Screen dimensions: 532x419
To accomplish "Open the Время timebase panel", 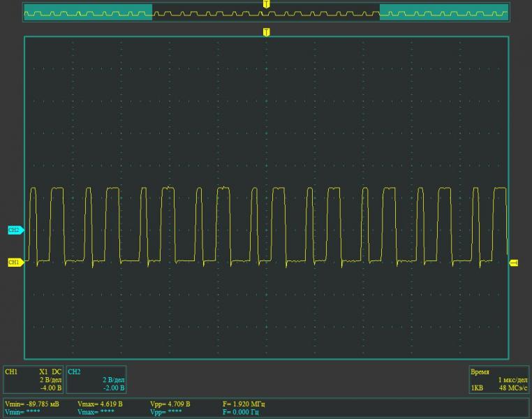I will (x=498, y=380).
